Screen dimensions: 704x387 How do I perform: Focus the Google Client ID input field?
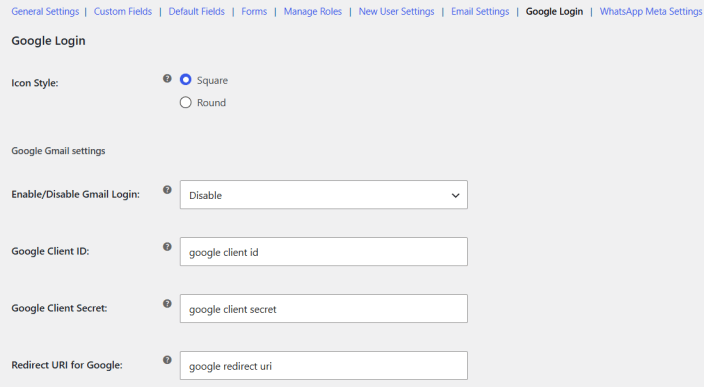pyautogui.click(x=324, y=251)
